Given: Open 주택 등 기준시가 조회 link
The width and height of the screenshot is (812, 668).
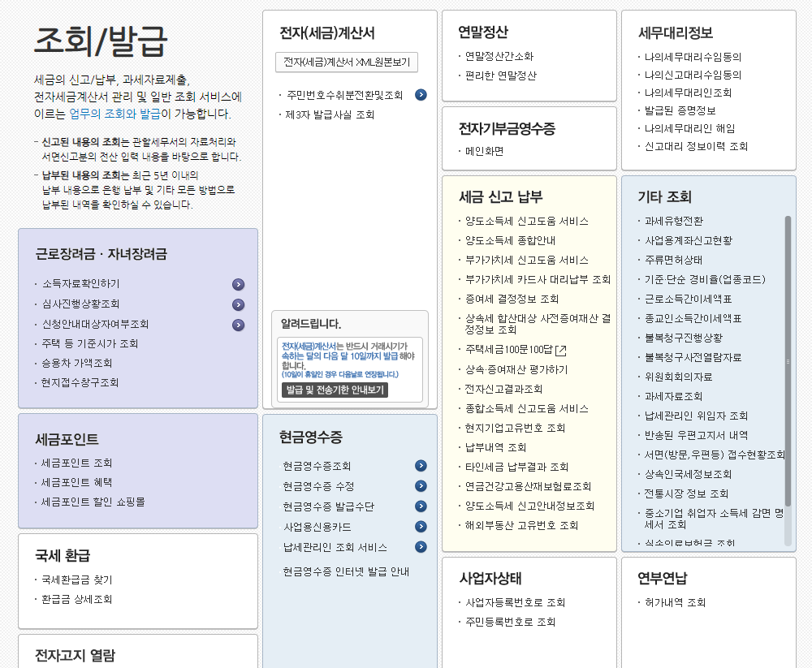Looking at the screenshot, I should click(90, 344).
